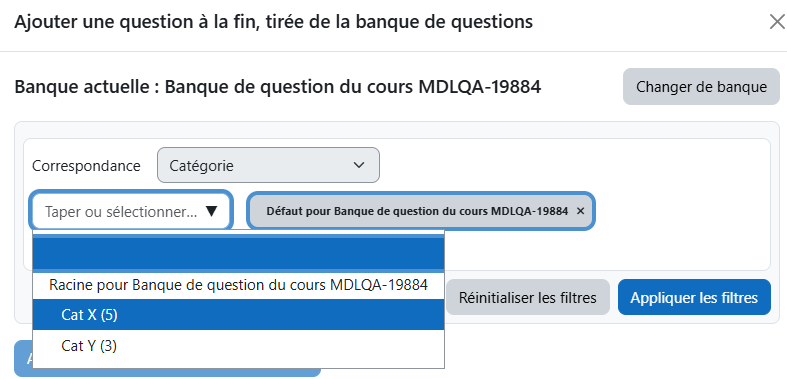Click Changer de banque button
787x379 pixels.
(x=701, y=87)
